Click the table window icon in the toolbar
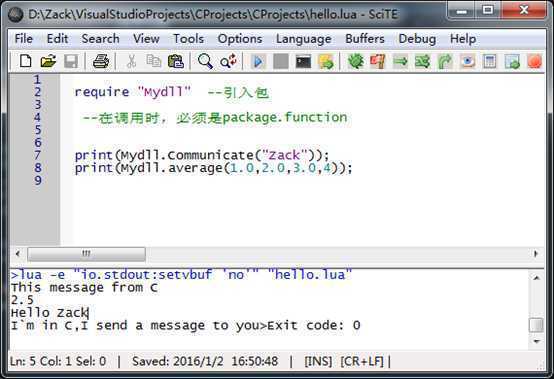554x379 pixels. coord(490,61)
